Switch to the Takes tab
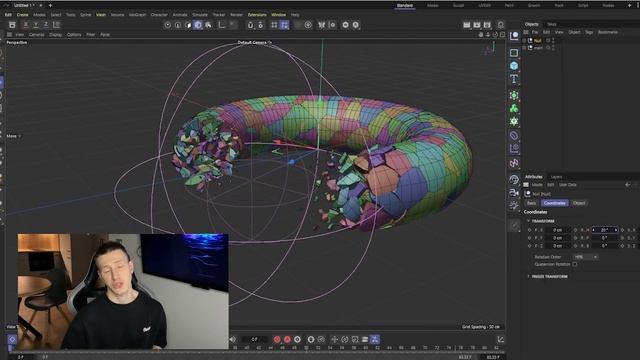The width and height of the screenshot is (640, 360). (551, 24)
